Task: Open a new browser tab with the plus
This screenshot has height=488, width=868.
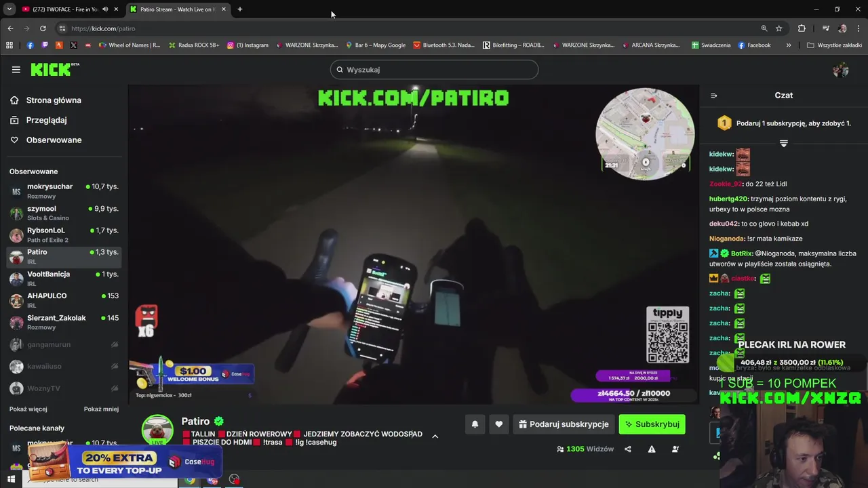Action: click(x=239, y=9)
